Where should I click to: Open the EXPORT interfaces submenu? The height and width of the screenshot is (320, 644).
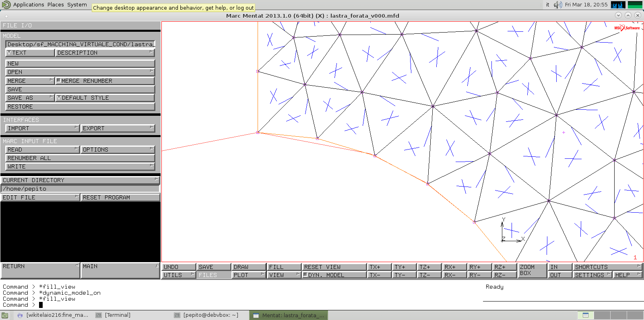click(118, 128)
